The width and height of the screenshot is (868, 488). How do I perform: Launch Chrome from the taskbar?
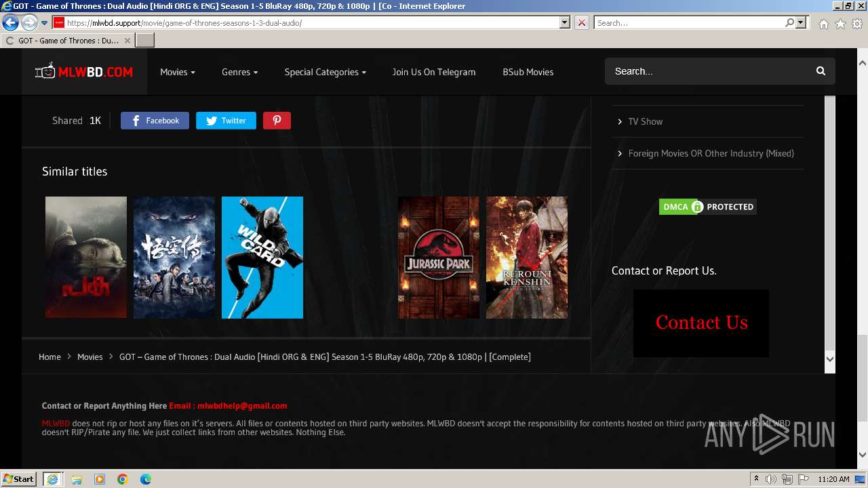123,479
